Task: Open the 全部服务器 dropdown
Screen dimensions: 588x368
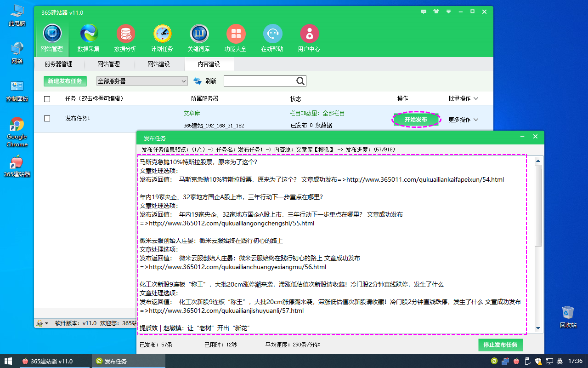Action: pos(142,81)
